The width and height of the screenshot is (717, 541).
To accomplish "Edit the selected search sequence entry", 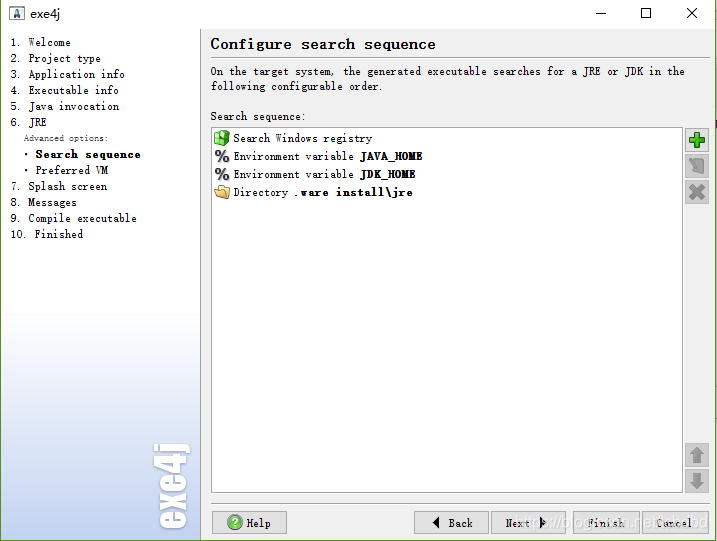I will 696,166.
